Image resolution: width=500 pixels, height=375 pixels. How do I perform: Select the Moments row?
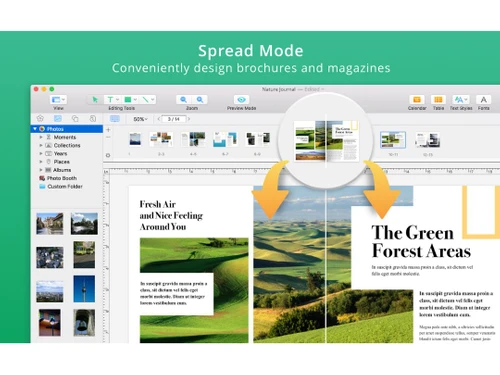(x=67, y=137)
